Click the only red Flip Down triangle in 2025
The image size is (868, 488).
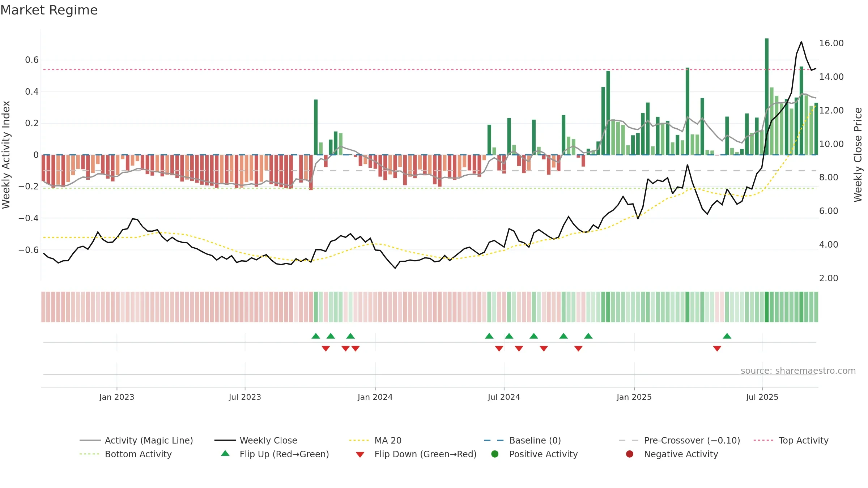click(717, 348)
